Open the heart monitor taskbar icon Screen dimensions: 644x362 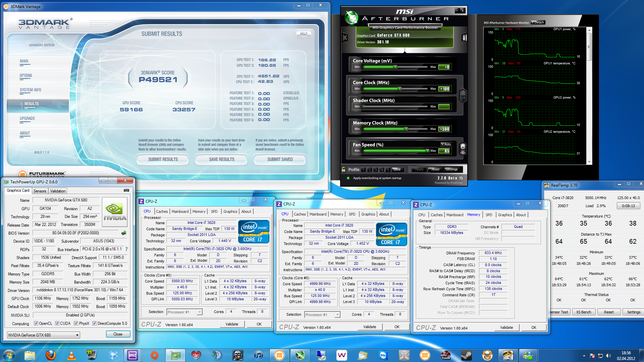(x=196, y=355)
